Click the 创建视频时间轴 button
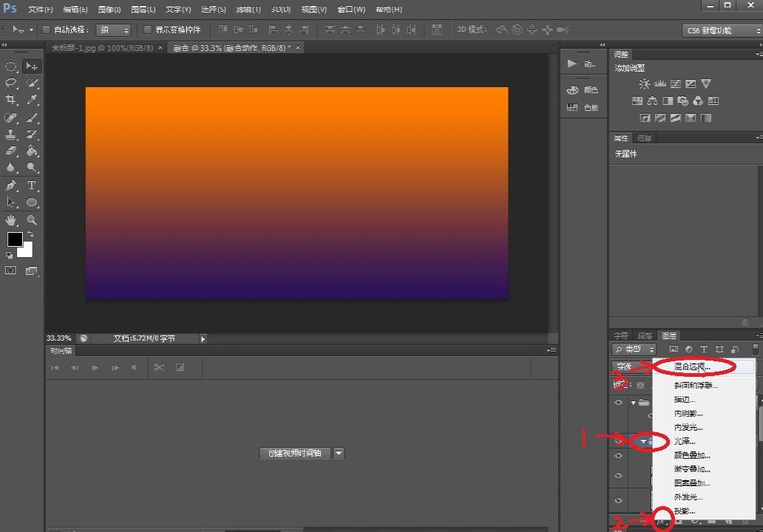763x532 pixels. tap(295, 453)
